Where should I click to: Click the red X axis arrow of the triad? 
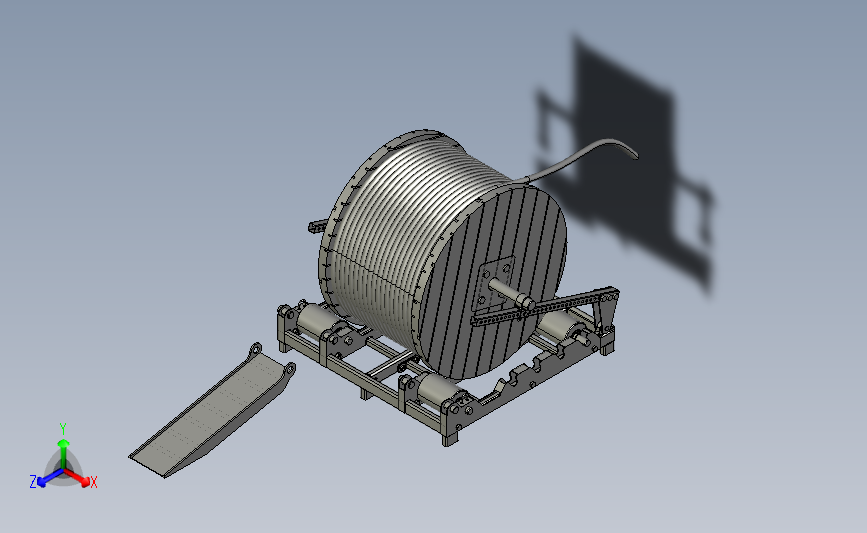coord(78,478)
